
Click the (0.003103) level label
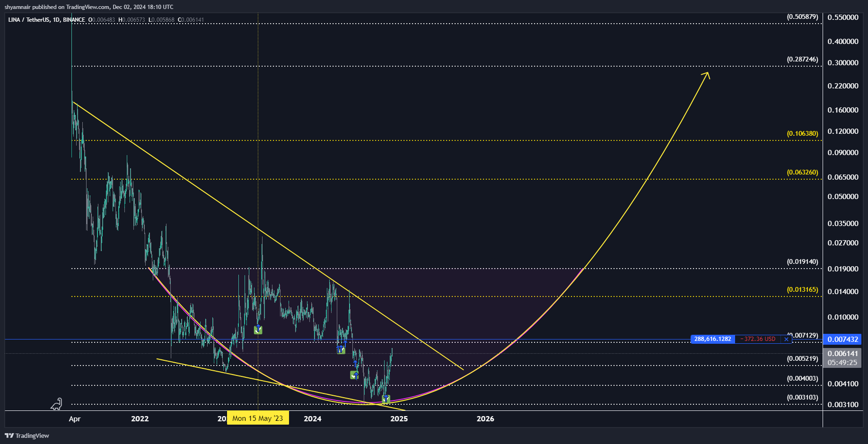pos(802,397)
